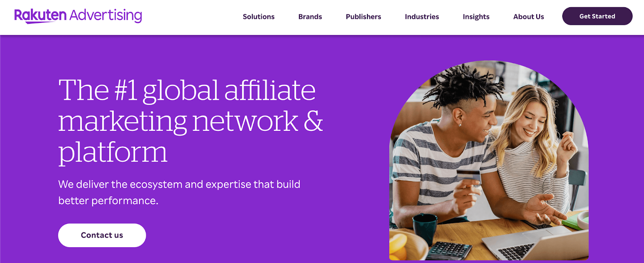The width and height of the screenshot is (644, 263).
Task: Expand the About Us menu
Action: [x=528, y=17]
